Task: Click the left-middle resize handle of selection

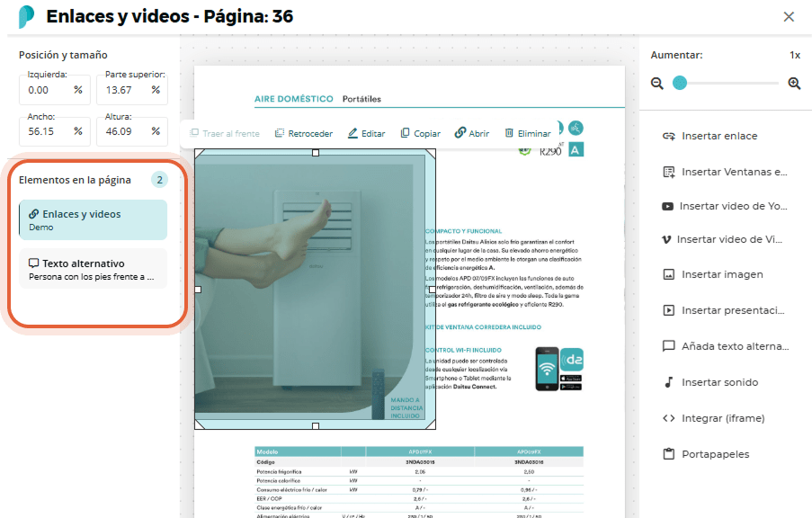Action: [x=198, y=290]
